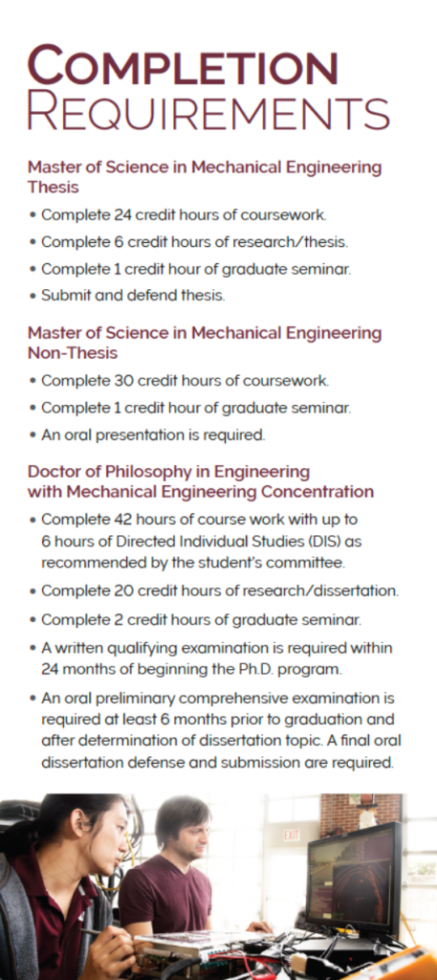Click the lab photo of two students
437x980 pixels.
pyautogui.click(x=218, y=886)
